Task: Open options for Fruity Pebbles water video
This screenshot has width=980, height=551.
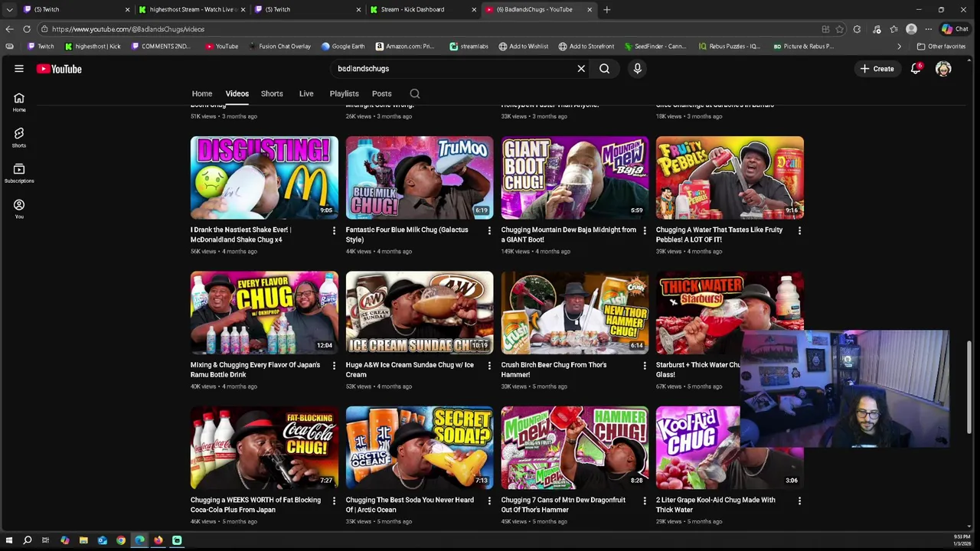Action: coord(799,230)
